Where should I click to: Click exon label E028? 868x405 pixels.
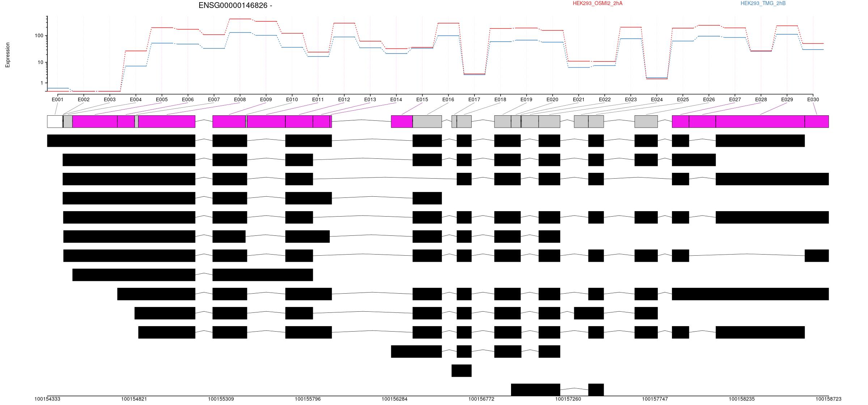pos(761,99)
